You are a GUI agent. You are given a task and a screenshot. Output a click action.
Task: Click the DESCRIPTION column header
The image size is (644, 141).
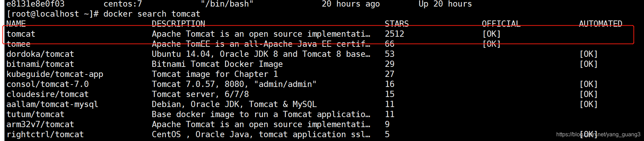[178, 24]
